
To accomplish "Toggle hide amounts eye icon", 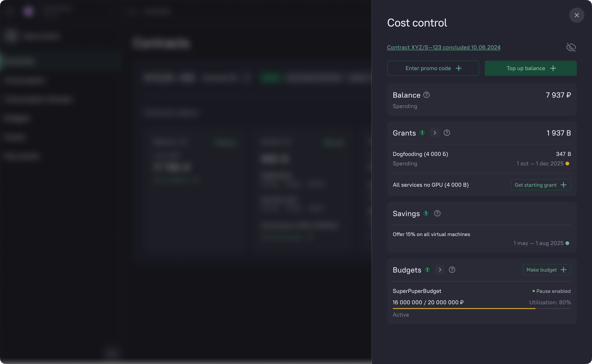I will 571,47.
